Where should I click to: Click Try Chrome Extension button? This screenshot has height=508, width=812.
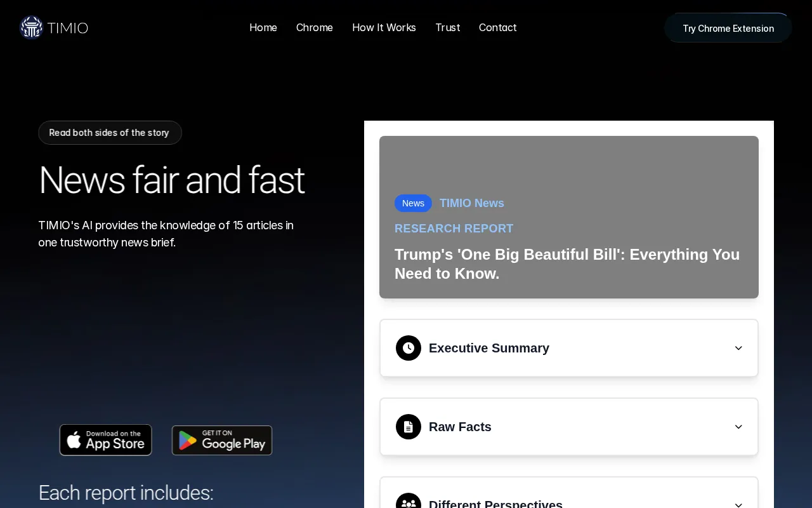coord(728,28)
